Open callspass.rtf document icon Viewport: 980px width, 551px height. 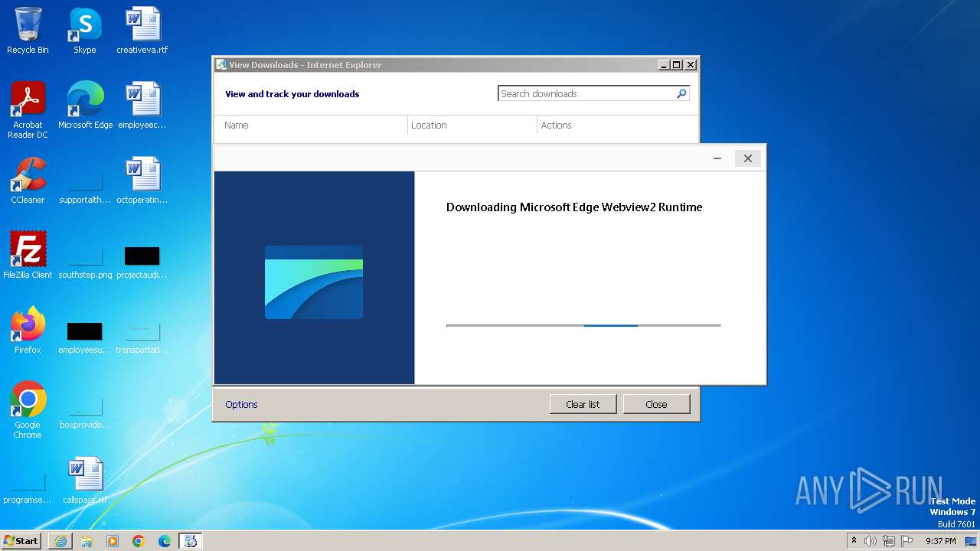(85, 480)
